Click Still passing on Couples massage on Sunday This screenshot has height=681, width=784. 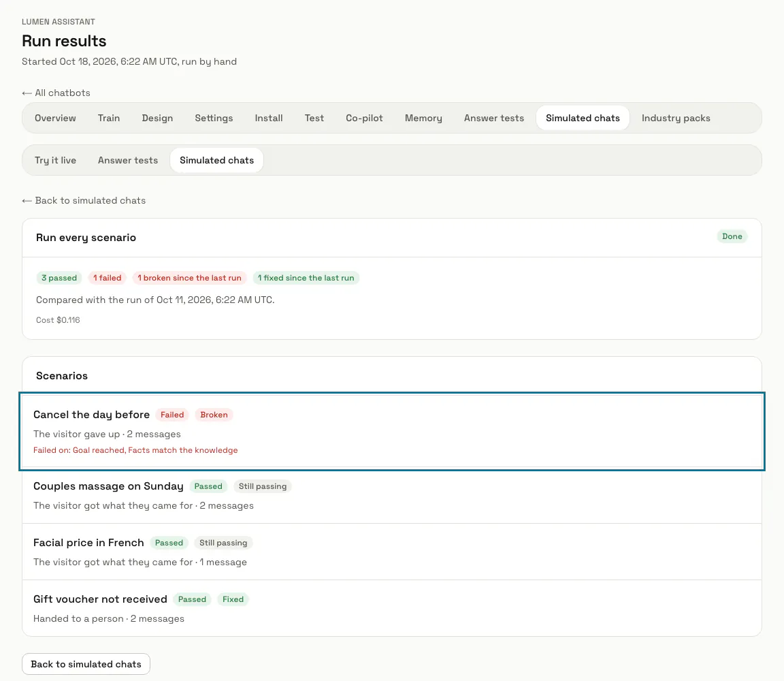click(x=263, y=486)
